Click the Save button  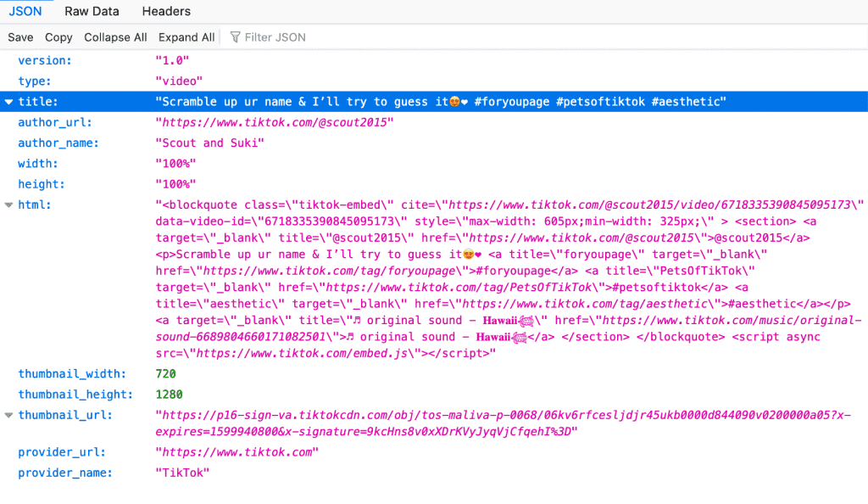[x=20, y=37]
